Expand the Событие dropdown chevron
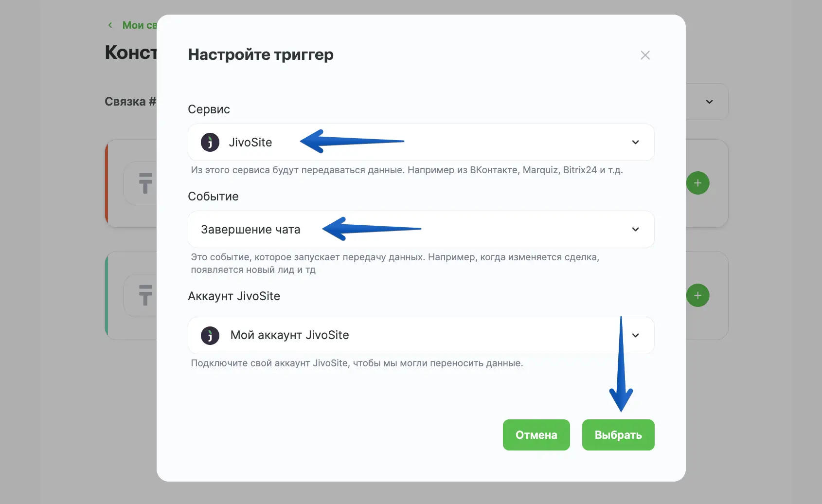The image size is (822, 504). click(635, 230)
